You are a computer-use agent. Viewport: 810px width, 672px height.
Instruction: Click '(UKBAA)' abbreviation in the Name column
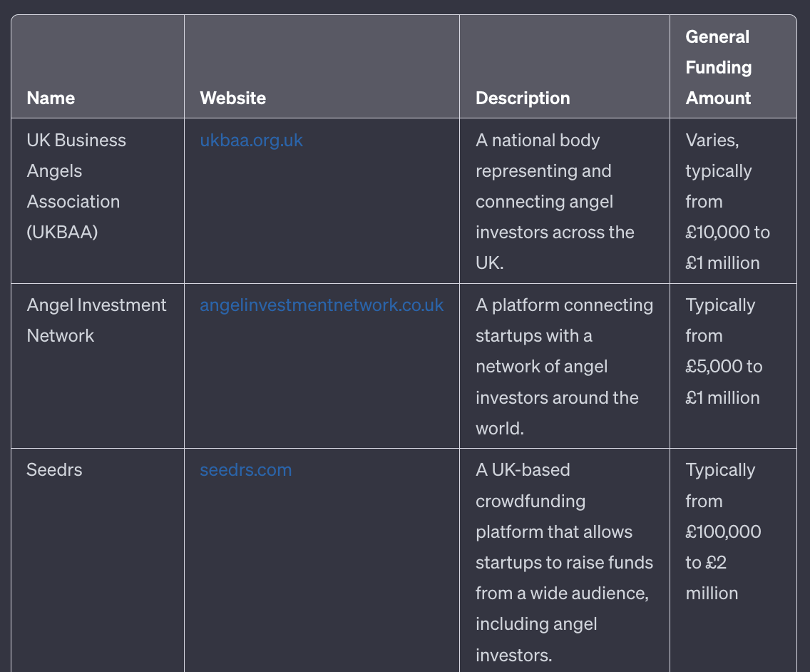(x=62, y=233)
